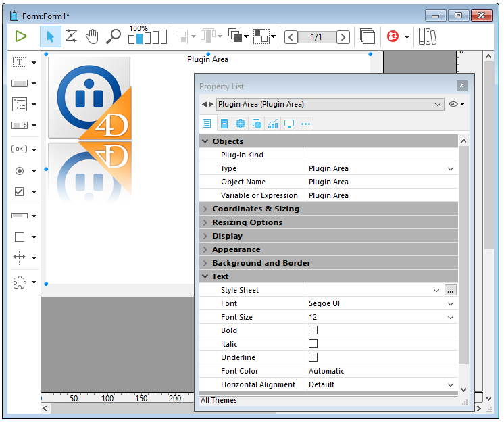Open the Plugin Area object selector dropdown
This screenshot has height=423, width=504.
438,104
